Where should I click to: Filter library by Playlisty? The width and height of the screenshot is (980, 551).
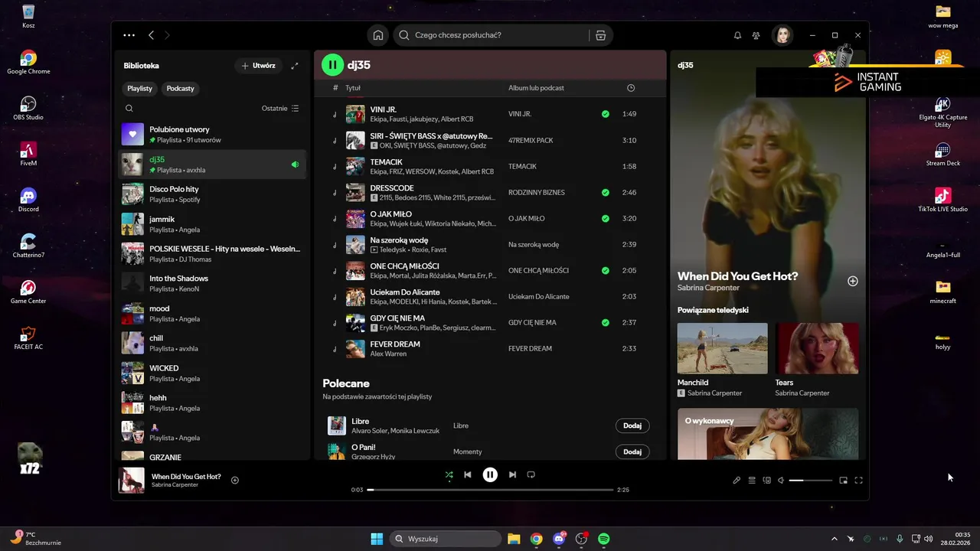[139, 89]
